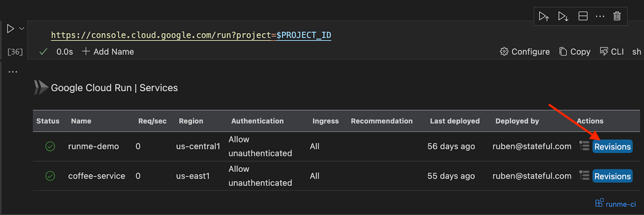Screen dimensions: 644x215
Task: Change the cell language from sh
Action: [x=636, y=52]
